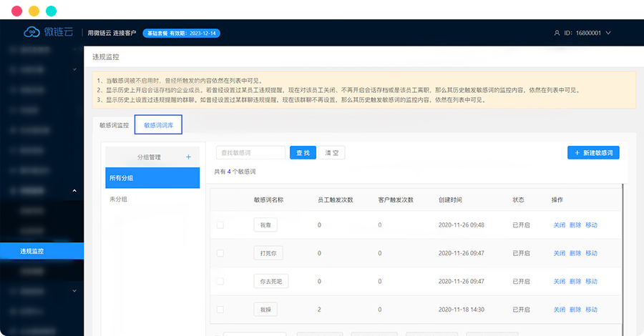Click the red dot in window corner

(x=16, y=11)
